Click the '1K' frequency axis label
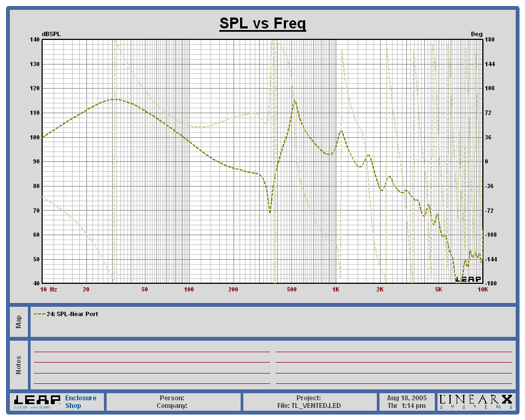This screenshot has height=420, width=525. (336, 289)
